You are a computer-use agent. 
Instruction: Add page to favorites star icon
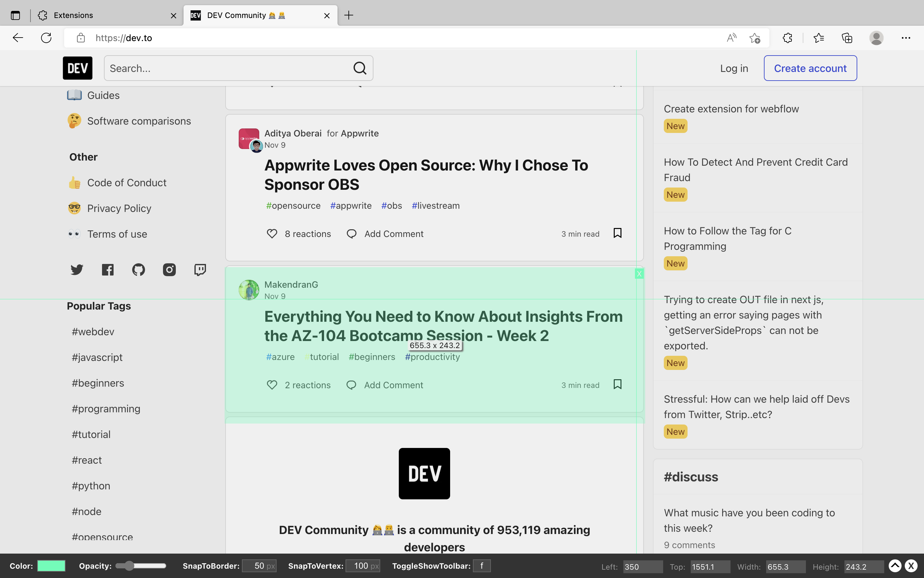[755, 38]
